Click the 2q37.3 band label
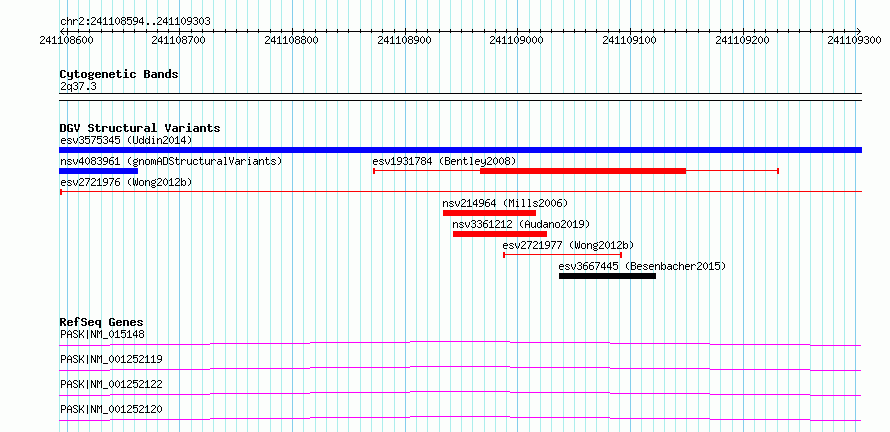This screenshot has width=890, height=432. (77, 87)
